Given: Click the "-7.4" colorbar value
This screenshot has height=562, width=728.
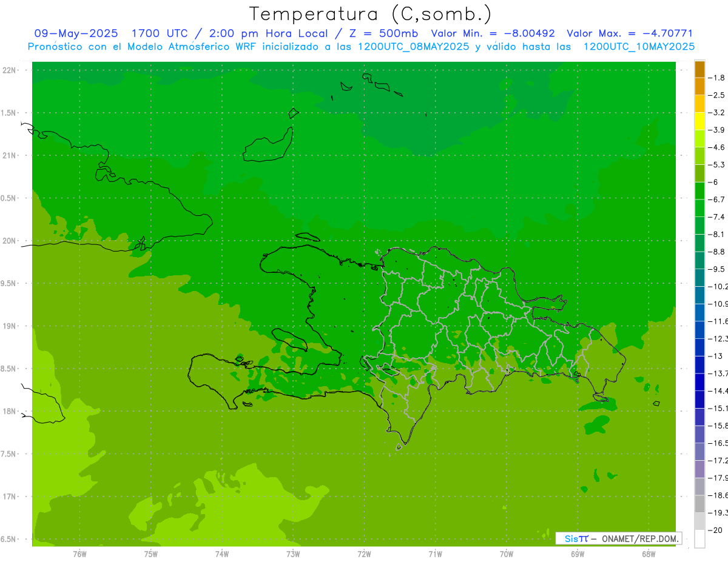Looking at the screenshot, I should (x=716, y=216).
